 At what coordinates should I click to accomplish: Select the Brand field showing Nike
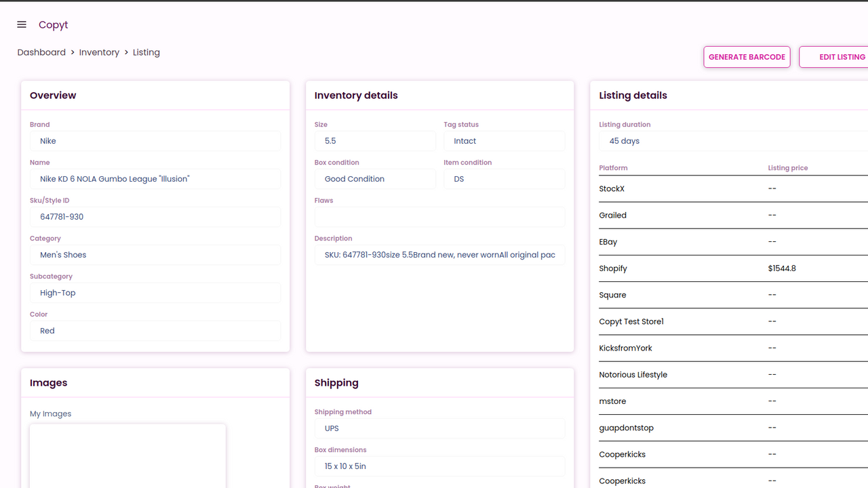pos(155,141)
